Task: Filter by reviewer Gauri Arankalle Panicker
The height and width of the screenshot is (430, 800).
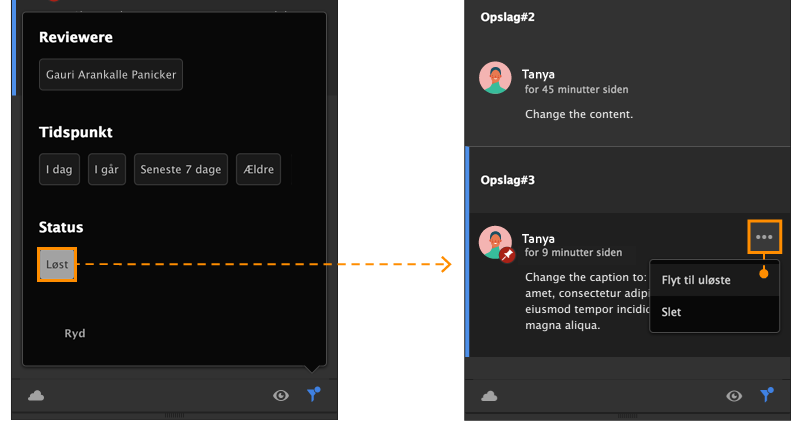Action: [111, 74]
